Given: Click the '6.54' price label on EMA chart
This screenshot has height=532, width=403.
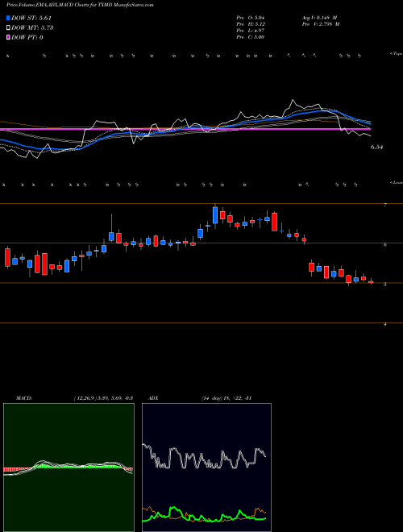Looking at the screenshot, I should (x=376, y=148).
